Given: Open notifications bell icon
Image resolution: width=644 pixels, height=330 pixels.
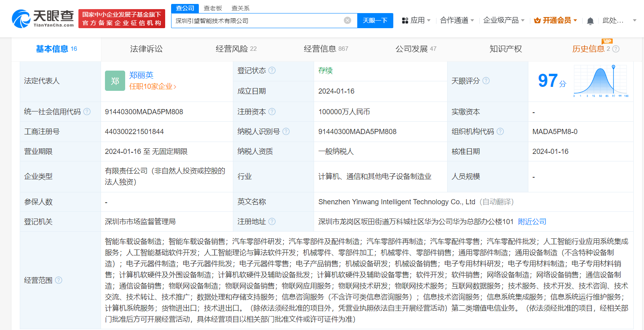Looking at the screenshot, I should (590, 21).
